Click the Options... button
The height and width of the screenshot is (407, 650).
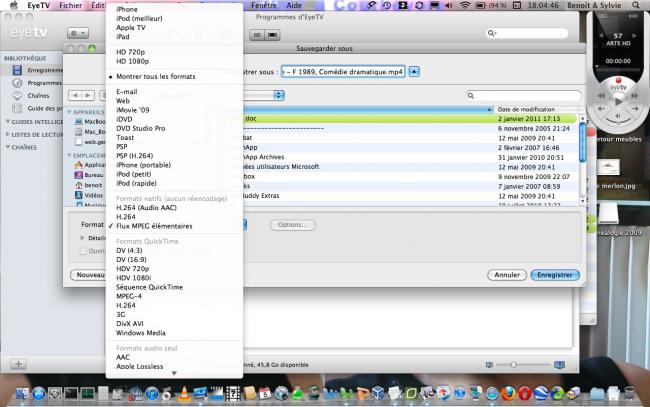[x=292, y=225]
